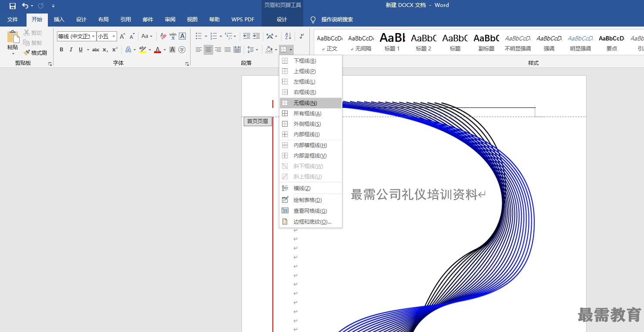
Task: Open the font color dropdown arrow
Action: [x=164, y=50]
